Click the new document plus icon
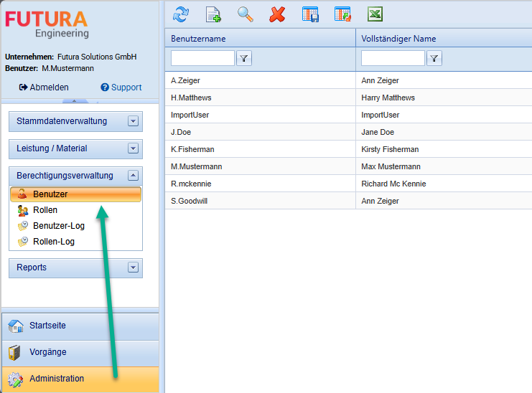This screenshot has height=393, width=532. (213, 14)
